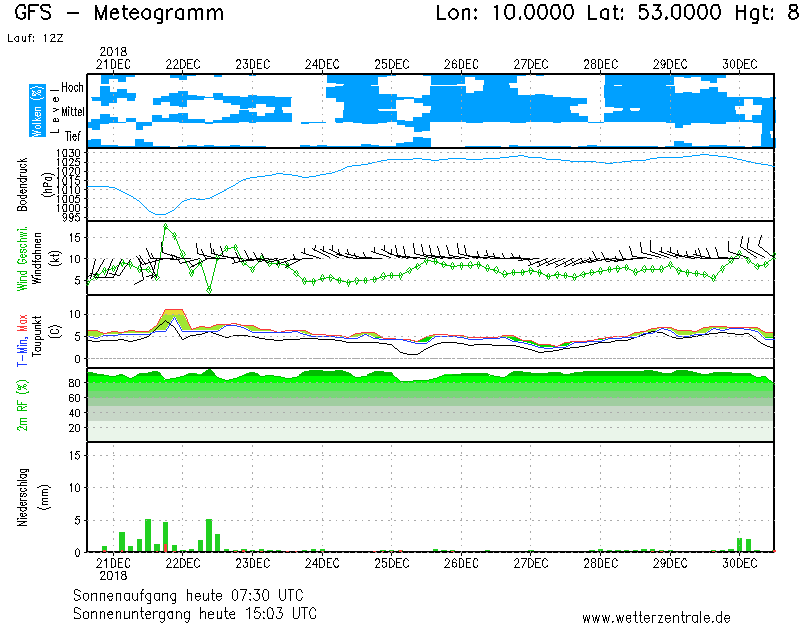Click the wind speed peak near 22DEC
The image size is (800, 625).
pyautogui.click(x=166, y=227)
